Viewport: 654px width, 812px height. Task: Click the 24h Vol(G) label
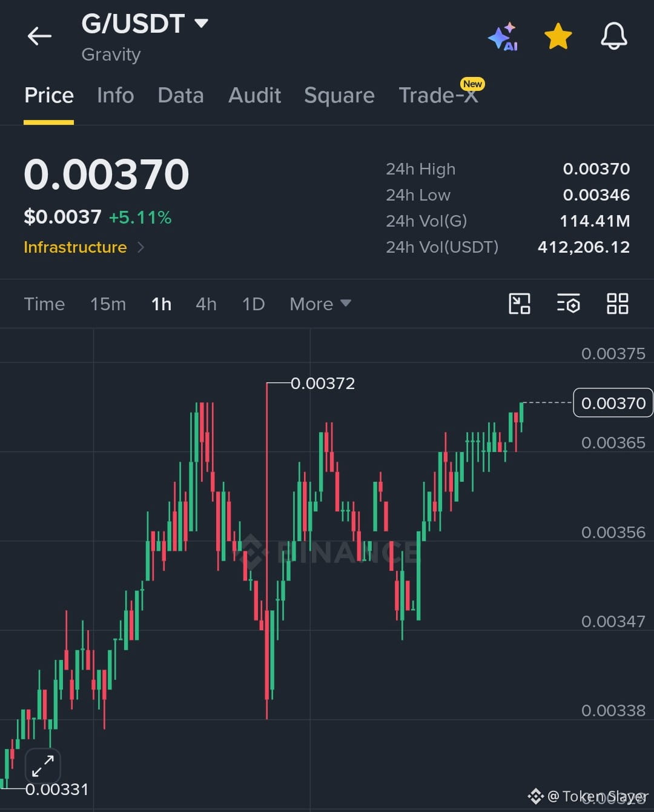click(x=426, y=221)
